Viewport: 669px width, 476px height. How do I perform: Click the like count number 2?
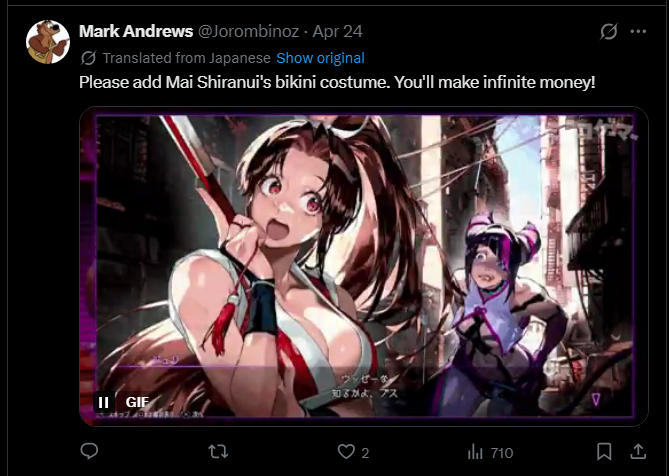(365, 453)
